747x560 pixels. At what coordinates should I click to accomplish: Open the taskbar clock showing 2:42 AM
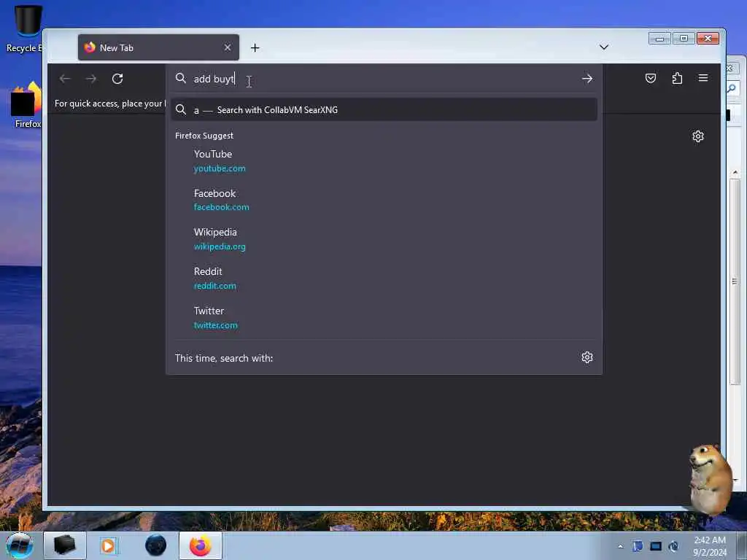tap(709, 545)
